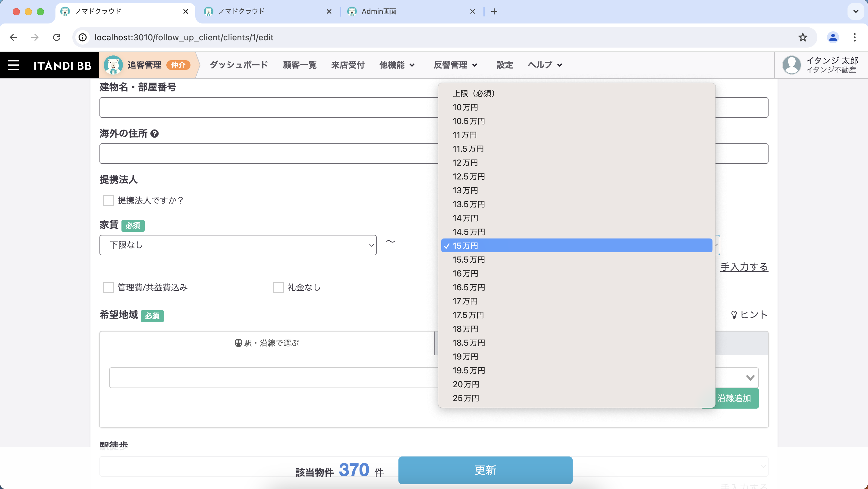
Task: Open the station line chevron dropdown
Action: [x=750, y=378]
